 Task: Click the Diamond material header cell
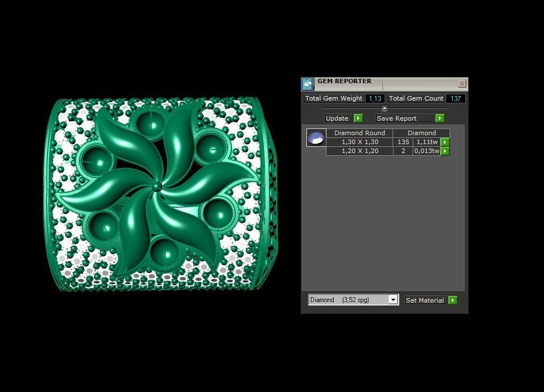[422, 133]
